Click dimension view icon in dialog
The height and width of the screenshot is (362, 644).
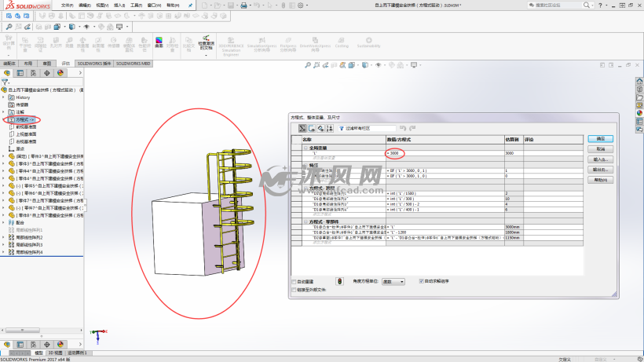(x=320, y=129)
